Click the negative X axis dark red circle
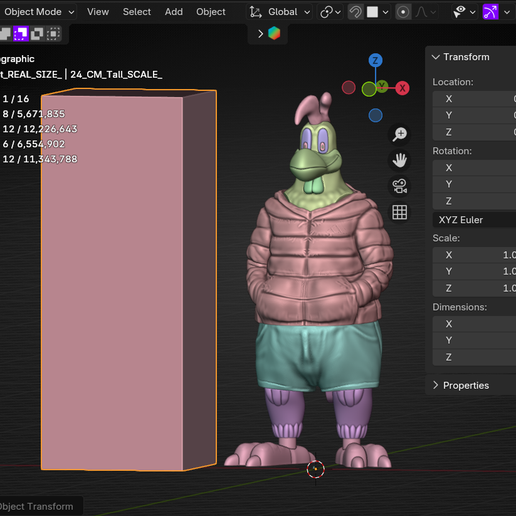 tap(349, 88)
